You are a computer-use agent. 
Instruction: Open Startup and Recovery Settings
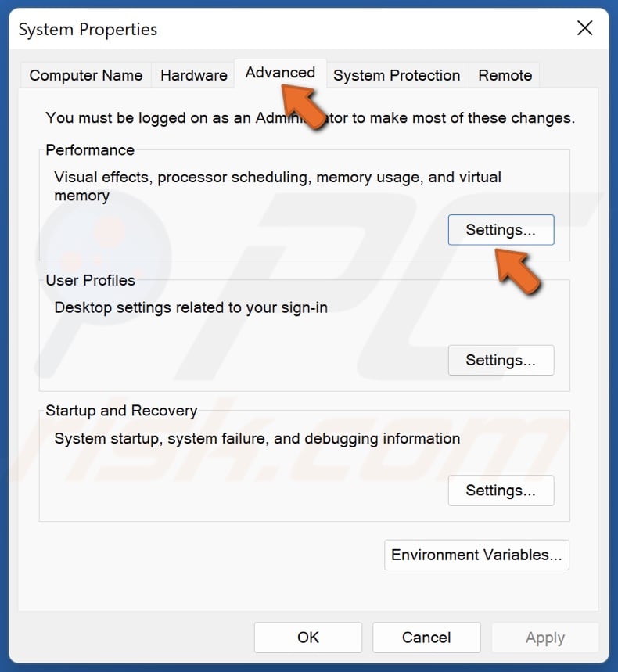pos(501,491)
